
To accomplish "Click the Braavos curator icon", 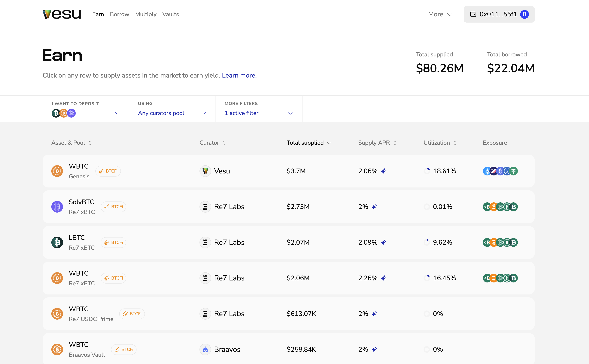I will click(x=205, y=349).
